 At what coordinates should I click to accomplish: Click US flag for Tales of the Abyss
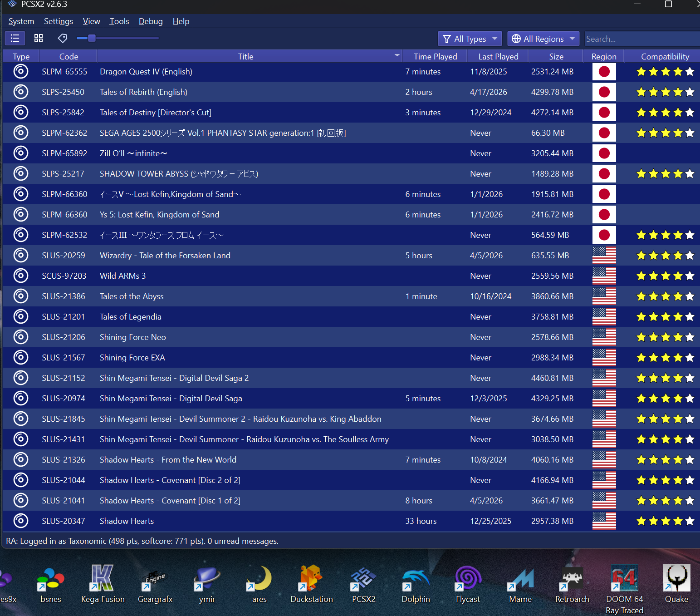(x=604, y=296)
